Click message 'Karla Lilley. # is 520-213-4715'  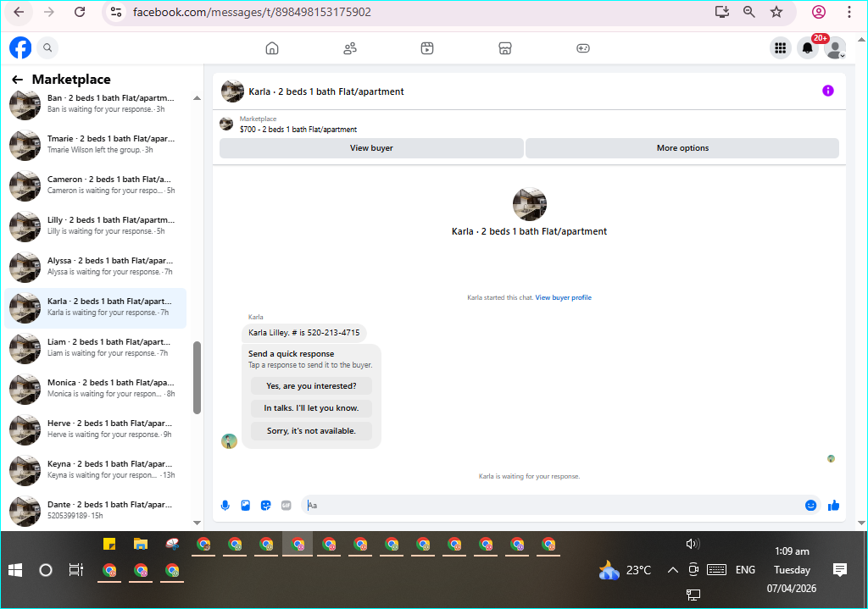(x=304, y=333)
